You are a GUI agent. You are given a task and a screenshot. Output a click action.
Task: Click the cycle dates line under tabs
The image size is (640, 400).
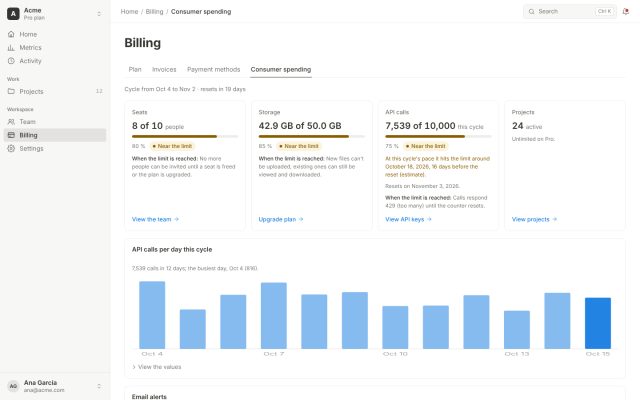[185, 89]
